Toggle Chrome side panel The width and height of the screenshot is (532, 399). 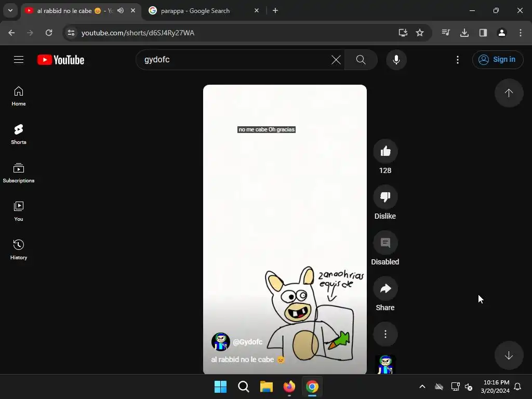(483, 33)
